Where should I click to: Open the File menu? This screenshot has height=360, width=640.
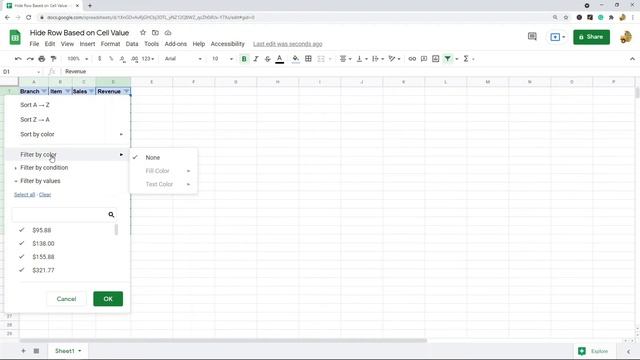[x=34, y=44]
